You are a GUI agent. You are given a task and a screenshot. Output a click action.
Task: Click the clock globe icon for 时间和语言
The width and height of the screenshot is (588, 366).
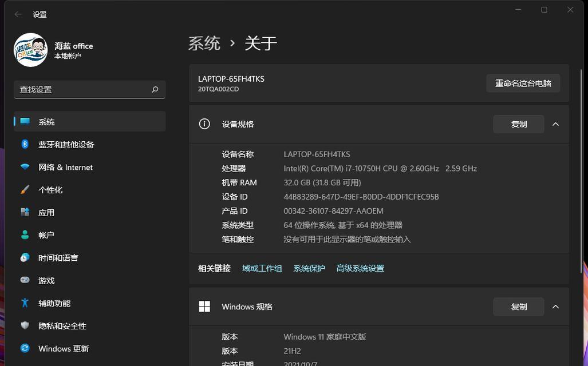(25, 258)
